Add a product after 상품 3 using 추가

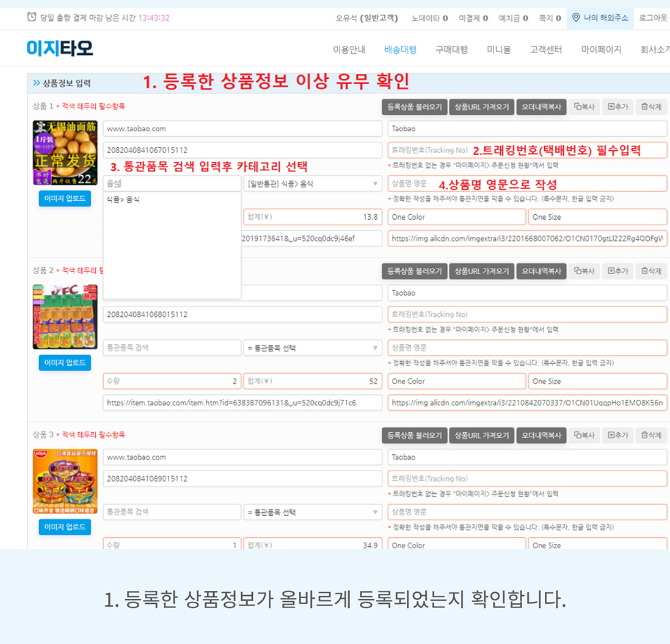click(618, 435)
